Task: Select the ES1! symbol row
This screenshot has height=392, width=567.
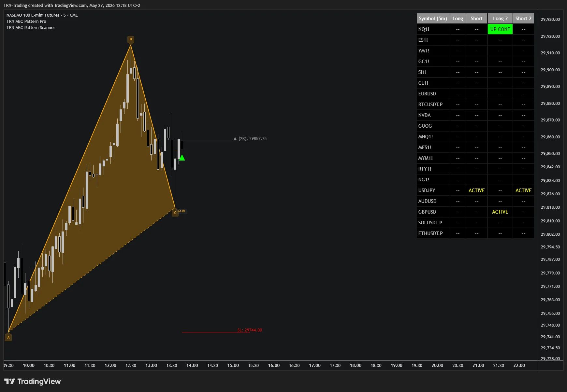Action: 475,40
